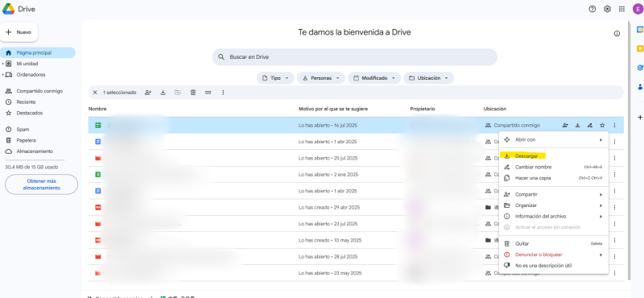Click the main list vertical scrollbar
The image size is (644, 298).
coord(630,150)
